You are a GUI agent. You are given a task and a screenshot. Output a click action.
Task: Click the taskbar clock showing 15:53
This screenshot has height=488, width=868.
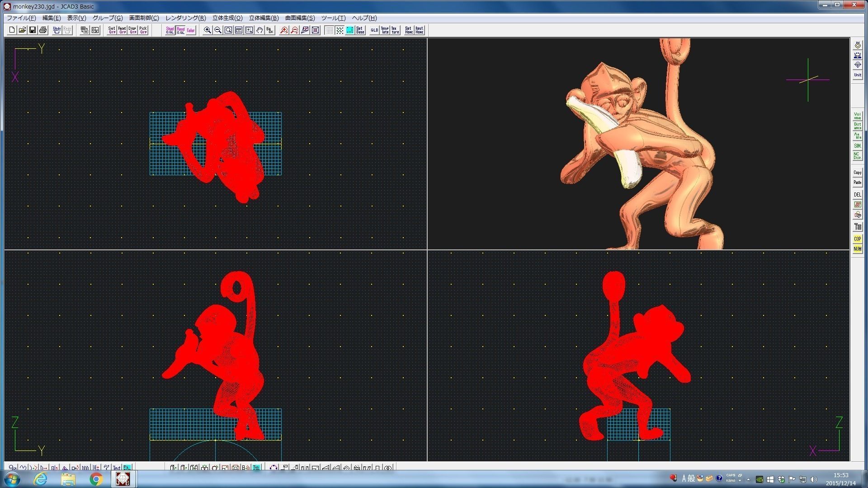[841, 479]
